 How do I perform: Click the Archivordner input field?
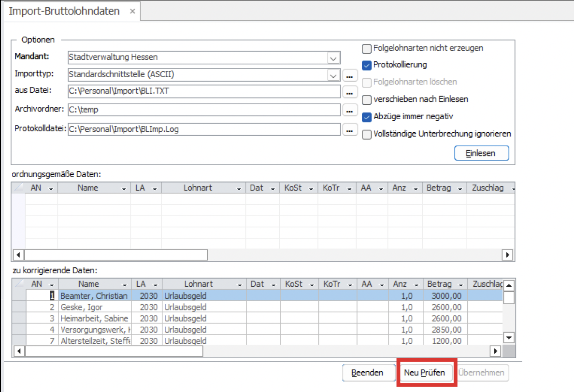pos(204,110)
